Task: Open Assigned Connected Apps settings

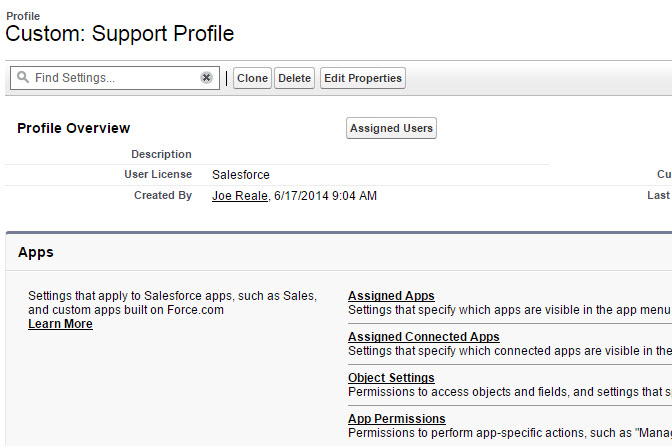Action: pyautogui.click(x=424, y=337)
